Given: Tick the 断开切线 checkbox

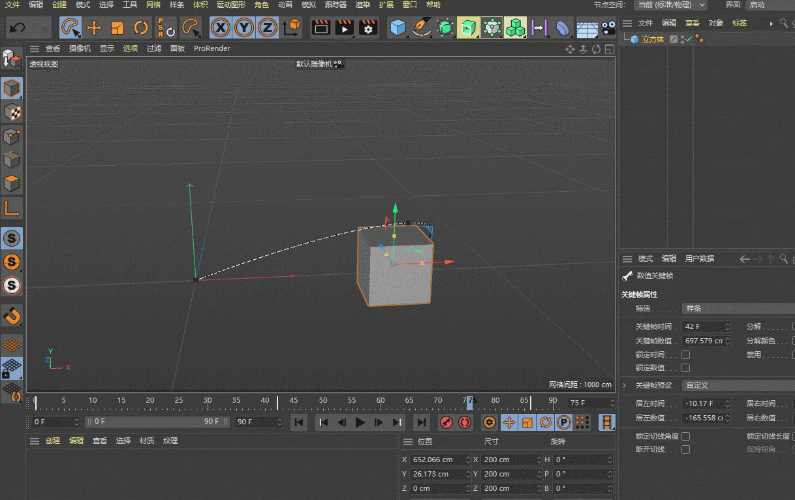Looking at the screenshot, I should (685, 449).
